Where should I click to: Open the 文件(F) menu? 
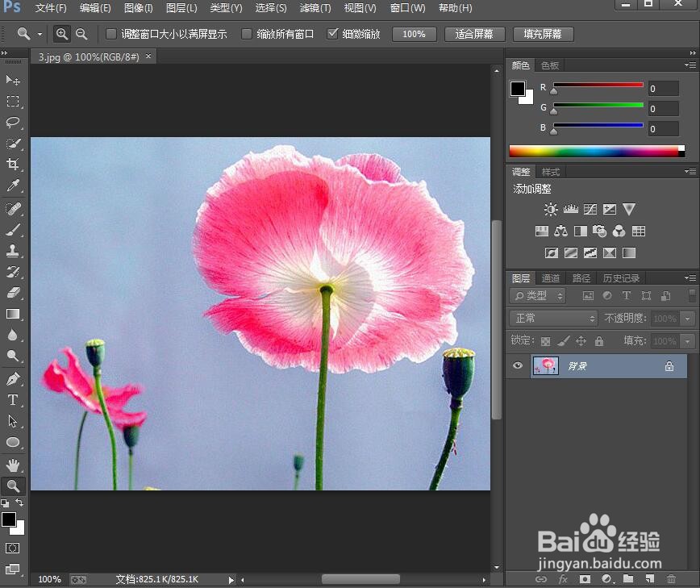[51, 8]
